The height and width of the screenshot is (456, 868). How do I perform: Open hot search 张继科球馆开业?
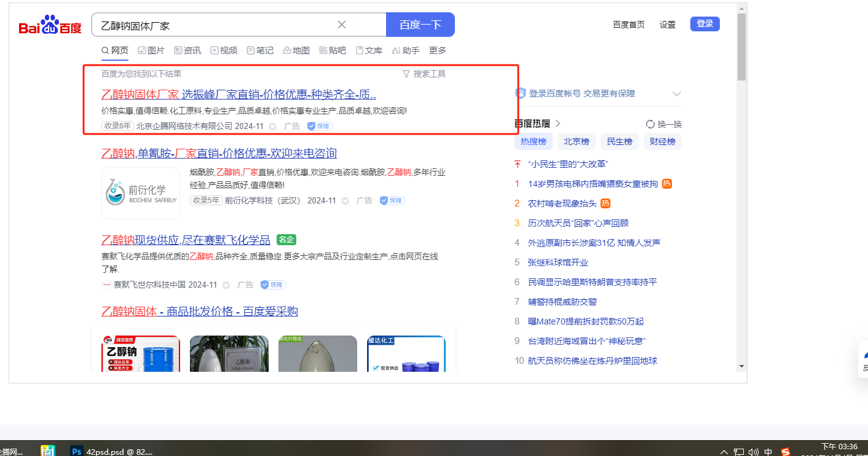point(558,262)
